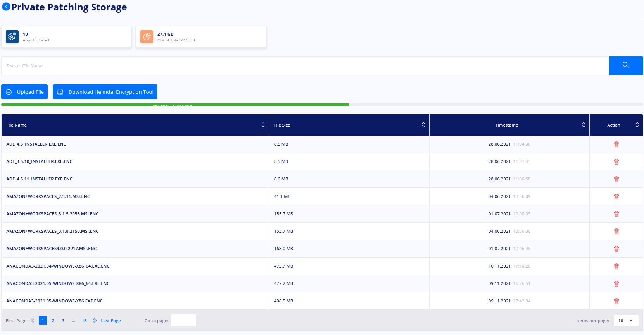Focus the Search File Name field
This screenshot has width=644, height=335.
coord(305,66)
